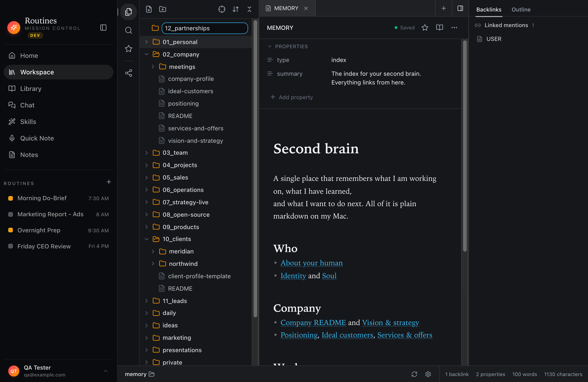Open the graph view share icon
This screenshot has width=588, height=382.
pos(128,73)
